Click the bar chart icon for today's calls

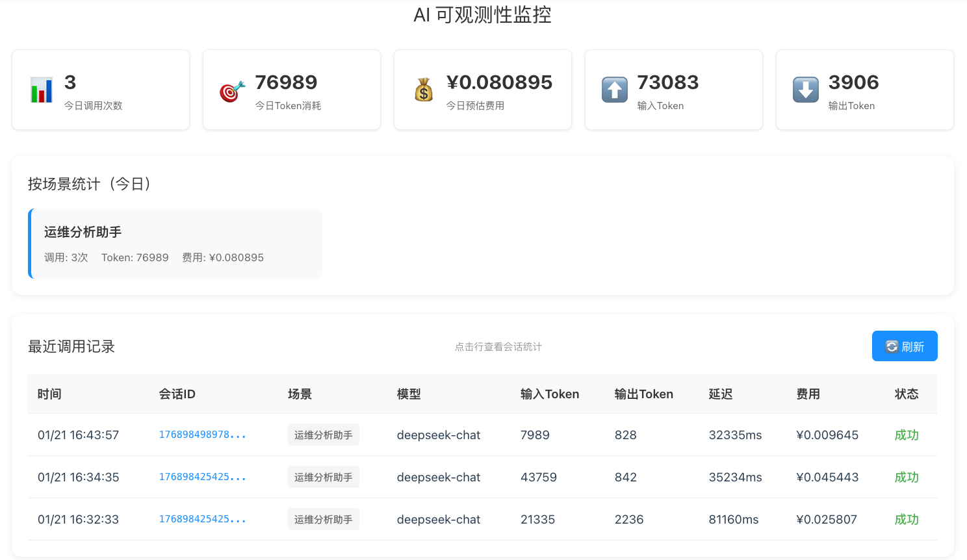pos(42,90)
